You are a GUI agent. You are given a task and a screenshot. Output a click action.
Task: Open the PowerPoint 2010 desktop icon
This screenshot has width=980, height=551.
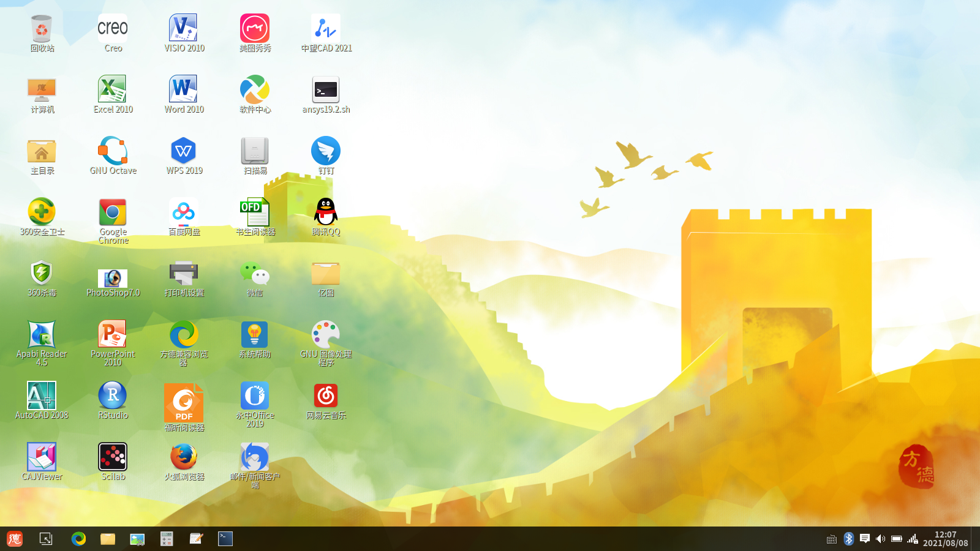click(x=113, y=334)
